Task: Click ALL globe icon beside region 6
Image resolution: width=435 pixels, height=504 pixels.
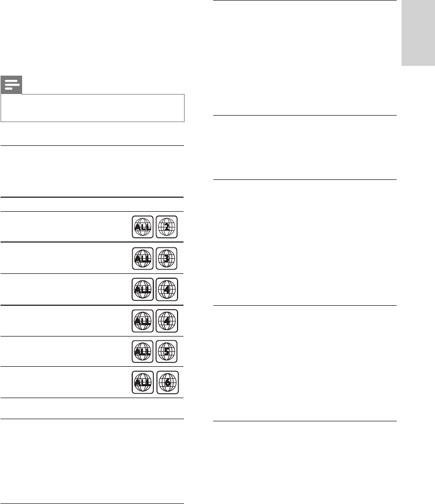Action: 142,382
